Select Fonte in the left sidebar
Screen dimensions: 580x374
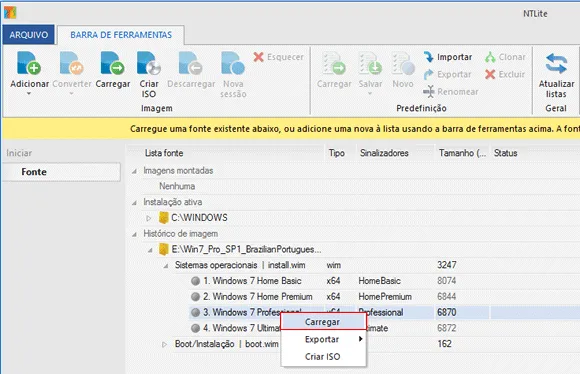(x=61, y=172)
